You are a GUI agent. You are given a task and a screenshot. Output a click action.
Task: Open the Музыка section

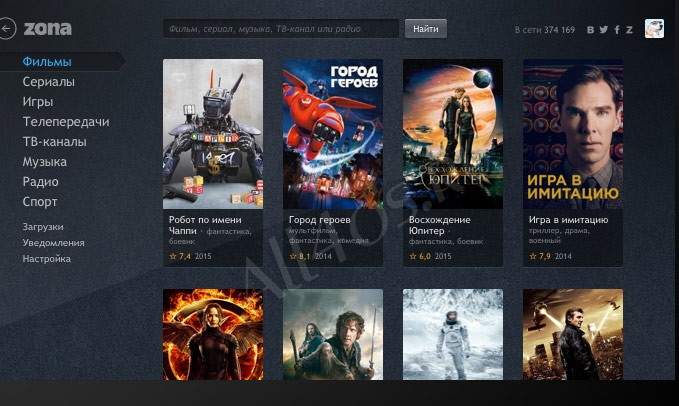click(x=45, y=162)
